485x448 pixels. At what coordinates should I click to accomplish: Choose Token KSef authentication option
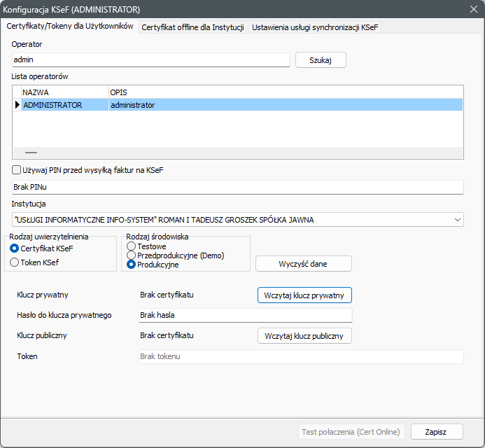[x=15, y=262]
